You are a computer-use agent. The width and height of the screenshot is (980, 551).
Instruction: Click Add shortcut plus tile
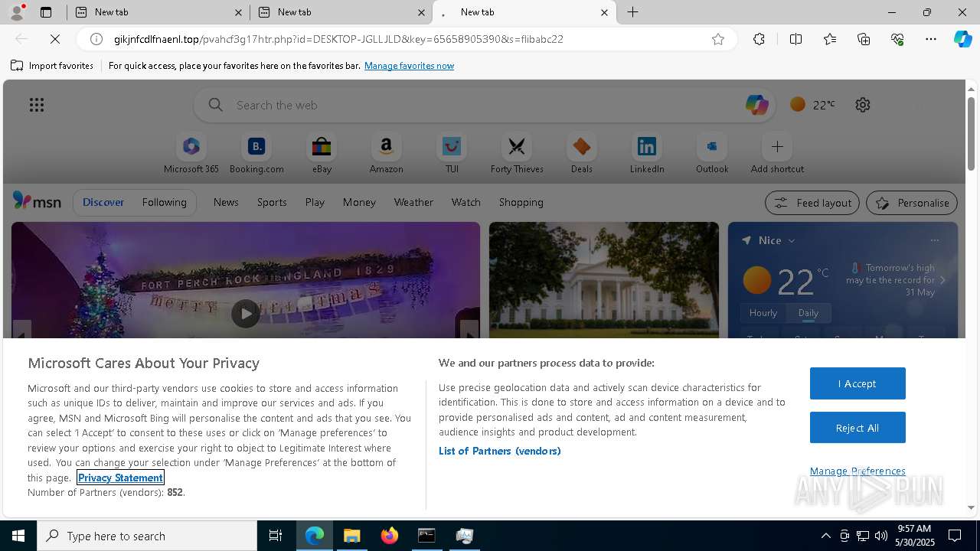777,154
